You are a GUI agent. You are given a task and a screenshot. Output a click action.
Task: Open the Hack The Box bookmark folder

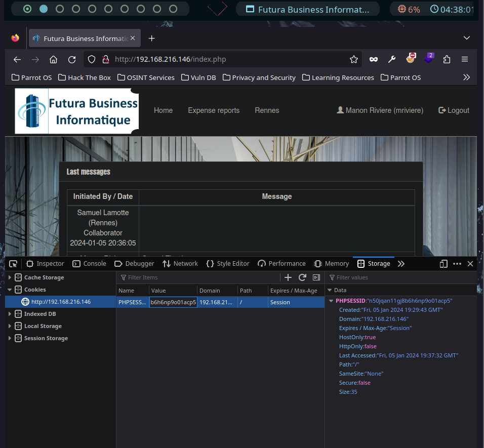coord(85,77)
